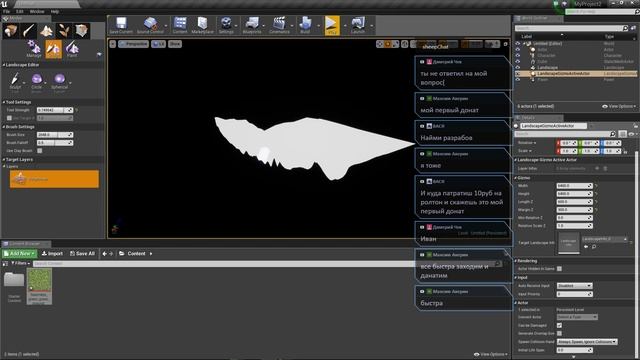Select the Geometry Editing mode icon

tap(81, 31)
